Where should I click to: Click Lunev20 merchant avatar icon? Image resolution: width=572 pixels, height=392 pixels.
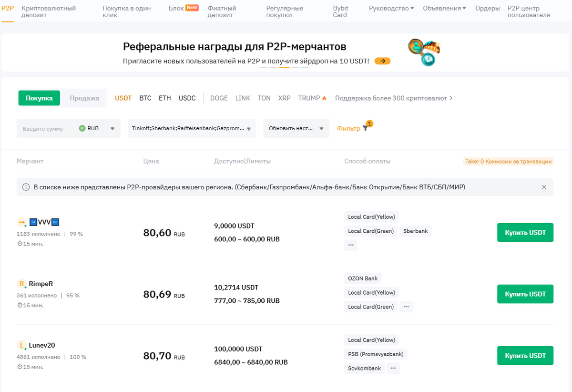tap(21, 346)
